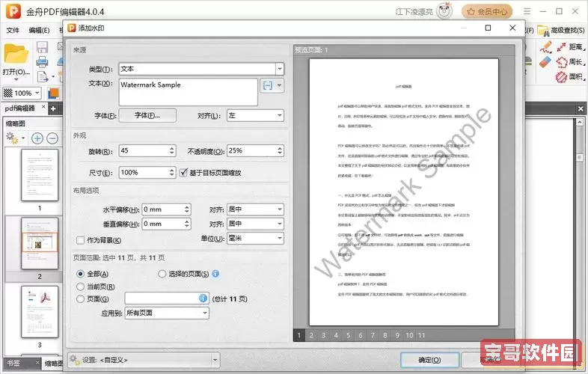Click the Print icon in the main toolbar
588x374 pixels.
pyautogui.click(x=42, y=61)
